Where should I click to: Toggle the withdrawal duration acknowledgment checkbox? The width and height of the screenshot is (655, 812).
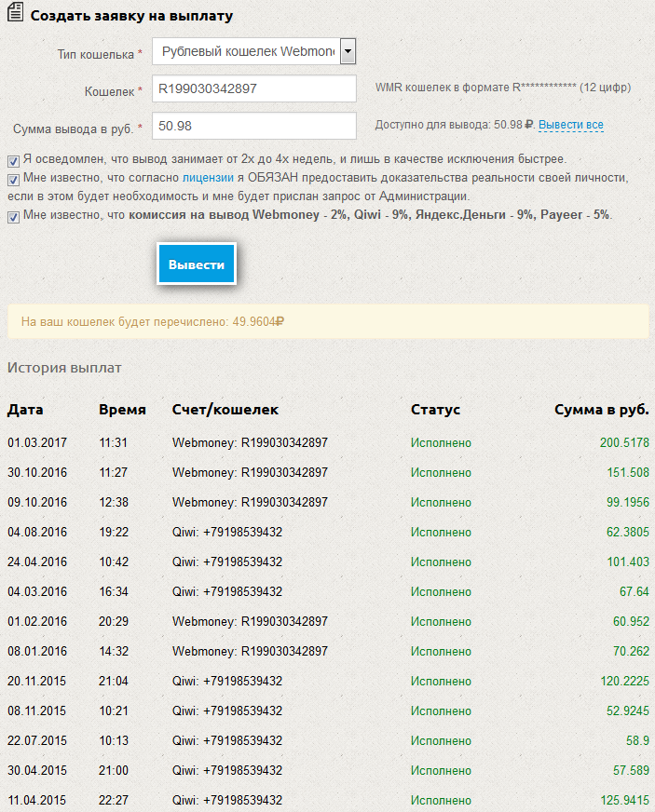point(13,159)
